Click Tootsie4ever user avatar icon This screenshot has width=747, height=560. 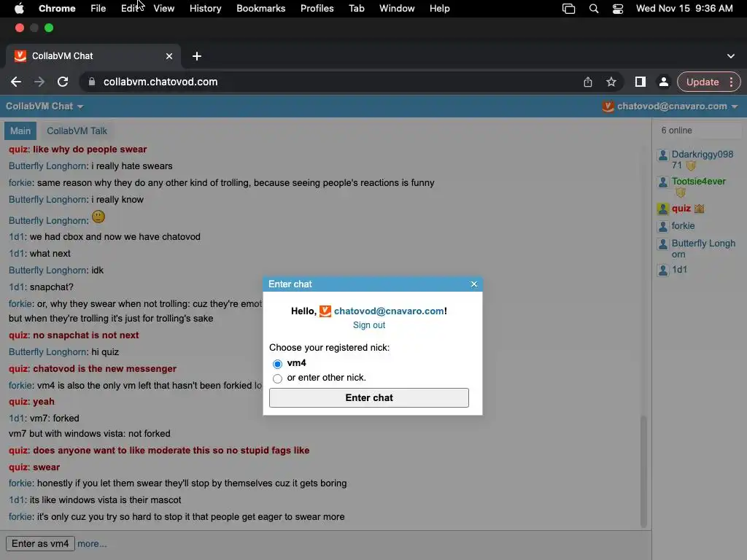[662, 182]
